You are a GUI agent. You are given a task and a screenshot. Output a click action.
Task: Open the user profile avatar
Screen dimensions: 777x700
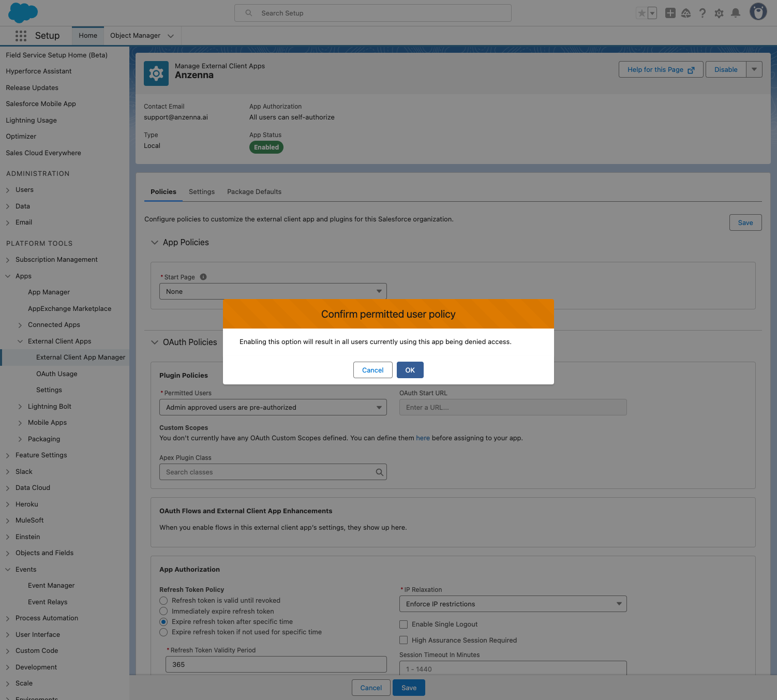coord(758,12)
